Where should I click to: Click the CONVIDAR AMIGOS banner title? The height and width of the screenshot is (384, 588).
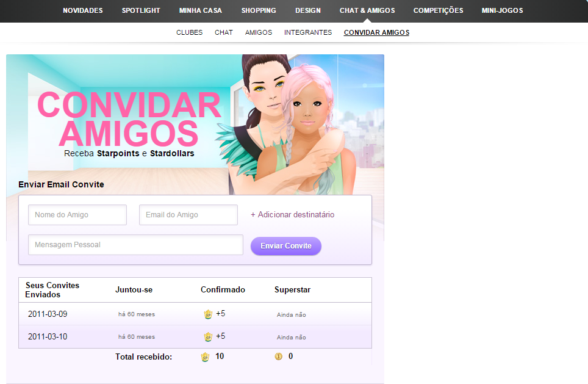(x=129, y=119)
